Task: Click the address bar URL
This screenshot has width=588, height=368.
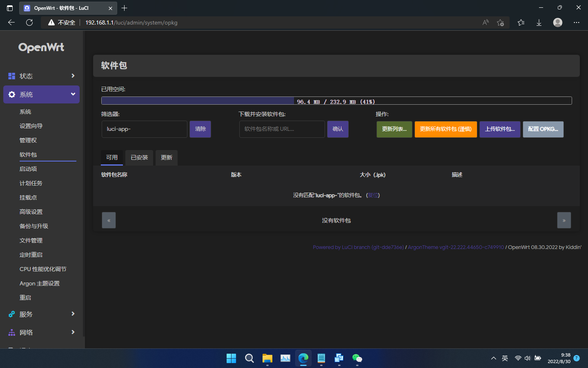Action: 131,22
